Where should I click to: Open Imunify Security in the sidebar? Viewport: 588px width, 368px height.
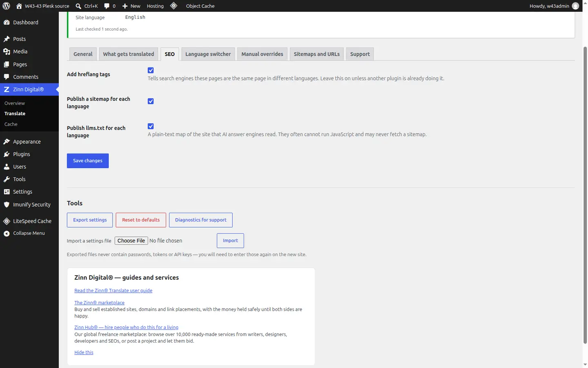tap(29, 204)
